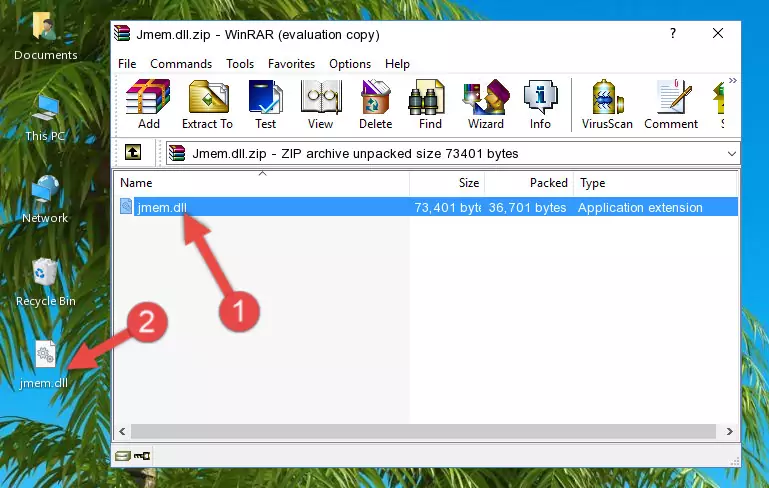Select the Network desktop icon
The height and width of the screenshot is (488, 769).
[x=45, y=200]
